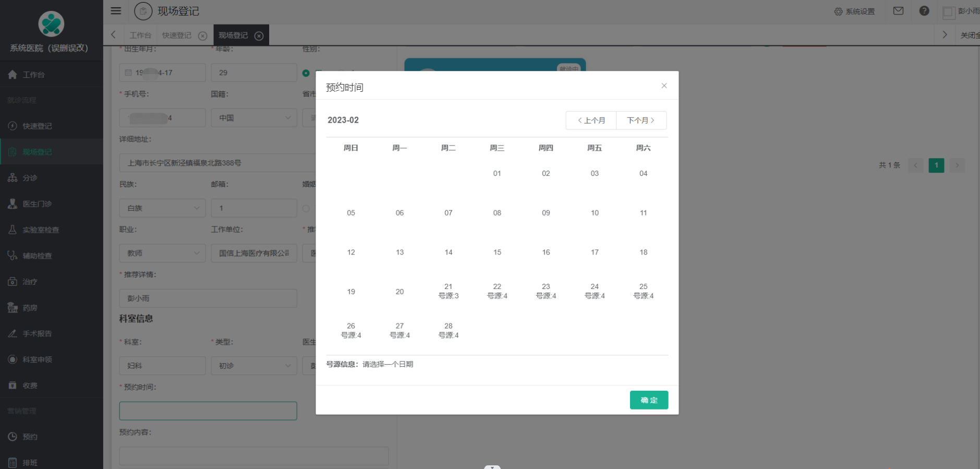Go to pagination page 1
Image resolution: width=980 pixels, height=469 pixels.
[936, 165]
